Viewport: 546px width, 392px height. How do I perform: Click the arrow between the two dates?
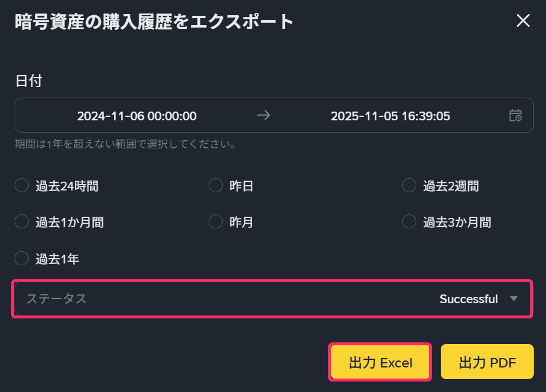(264, 115)
